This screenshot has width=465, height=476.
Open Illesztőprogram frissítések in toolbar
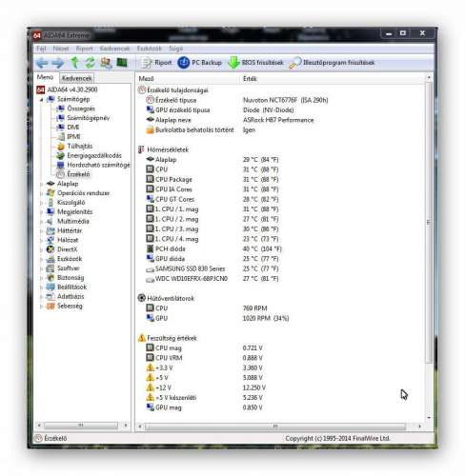tap(333, 63)
